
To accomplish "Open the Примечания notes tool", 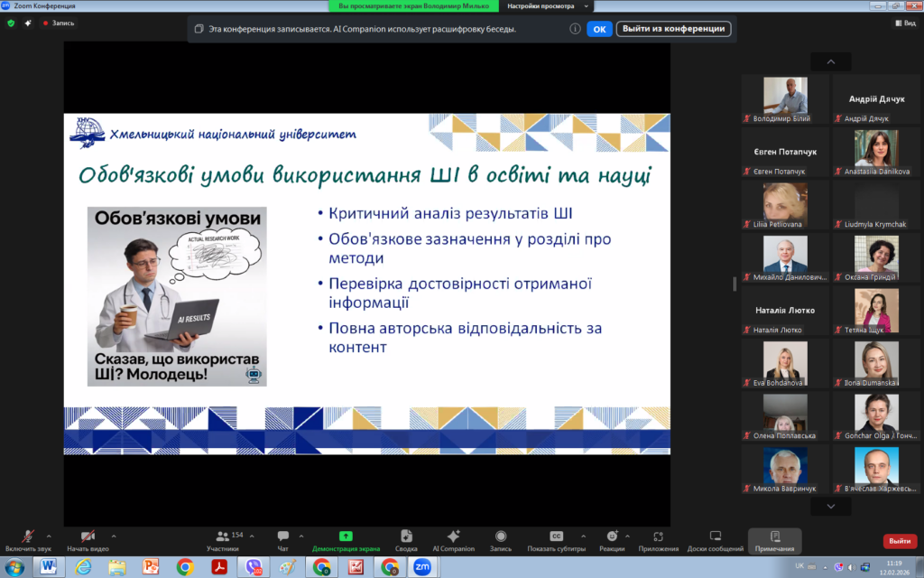I will 774,539.
